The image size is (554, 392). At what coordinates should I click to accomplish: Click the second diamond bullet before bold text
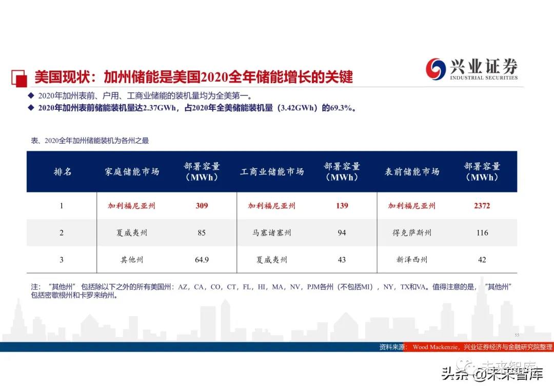coord(31,108)
